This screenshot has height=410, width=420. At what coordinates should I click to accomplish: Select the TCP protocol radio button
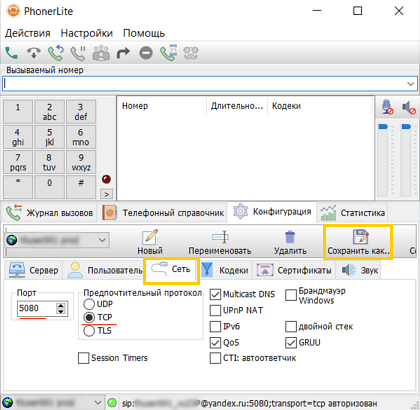pyautogui.click(x=89, y=317)
